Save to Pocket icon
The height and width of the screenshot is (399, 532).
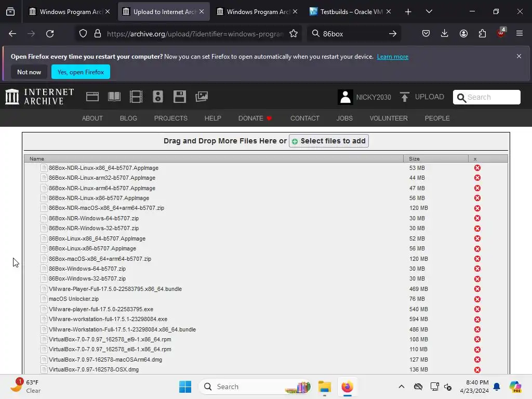(x=426, y=34)
